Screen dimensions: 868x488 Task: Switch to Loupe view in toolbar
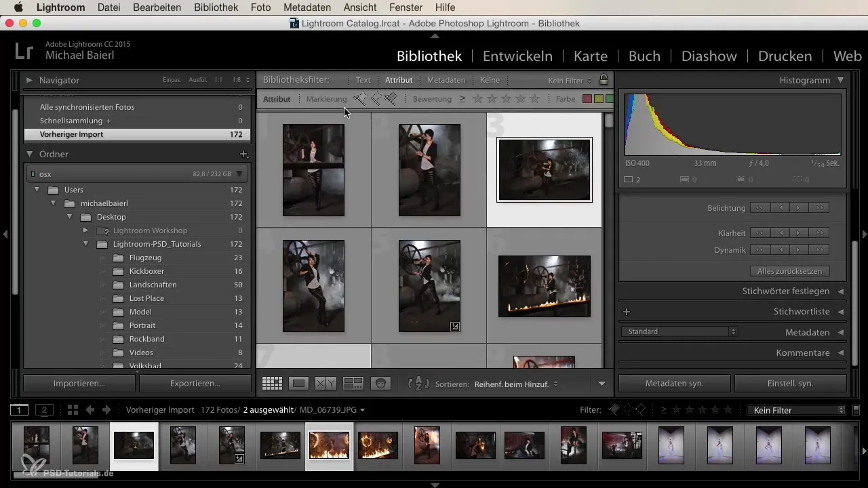[298, 384]
